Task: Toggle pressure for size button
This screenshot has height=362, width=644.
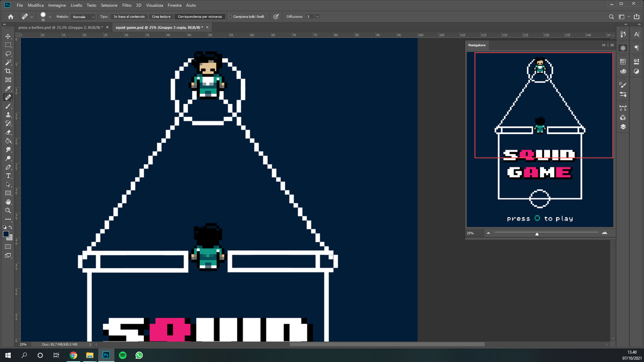Action: (x=276, y=17)
